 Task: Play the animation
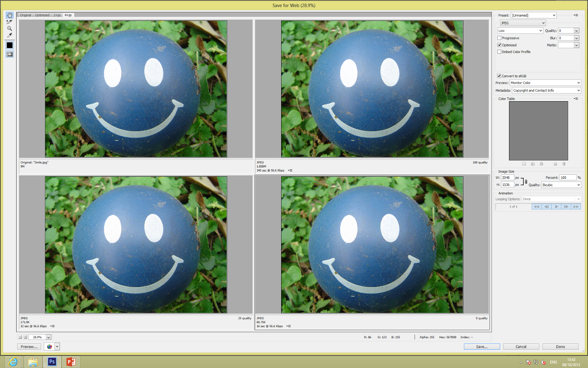click(x=556, y=207)
